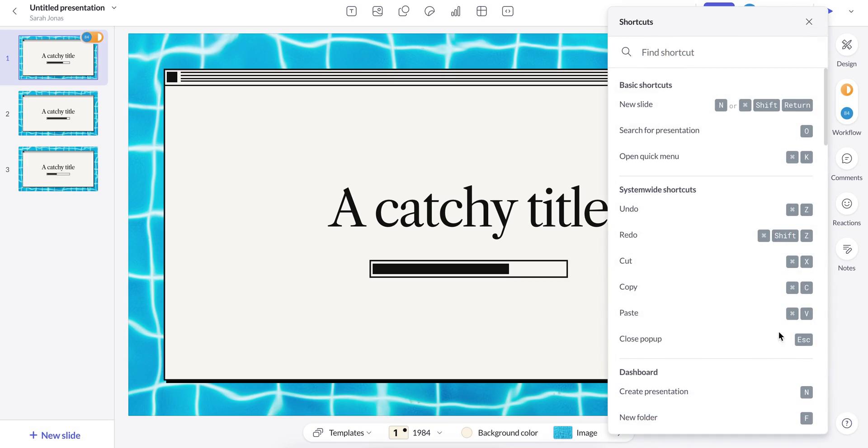Image resolution: width=868 pixels, height=448 pixels.
Task: Add a new slide via New slide button
Action: [x=55, y=435]
